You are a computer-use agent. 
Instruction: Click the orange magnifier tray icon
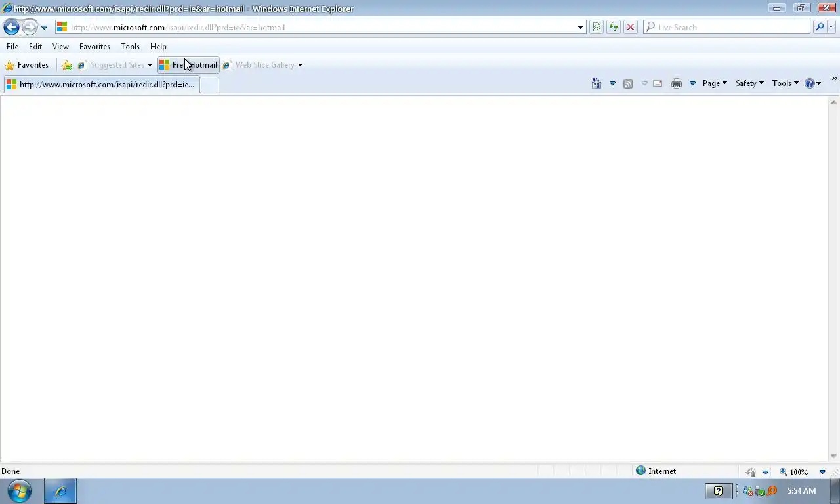click(x=772, y=491)
